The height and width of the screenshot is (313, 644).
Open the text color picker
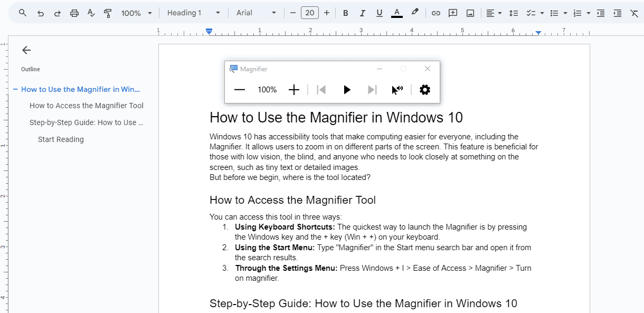397,13
